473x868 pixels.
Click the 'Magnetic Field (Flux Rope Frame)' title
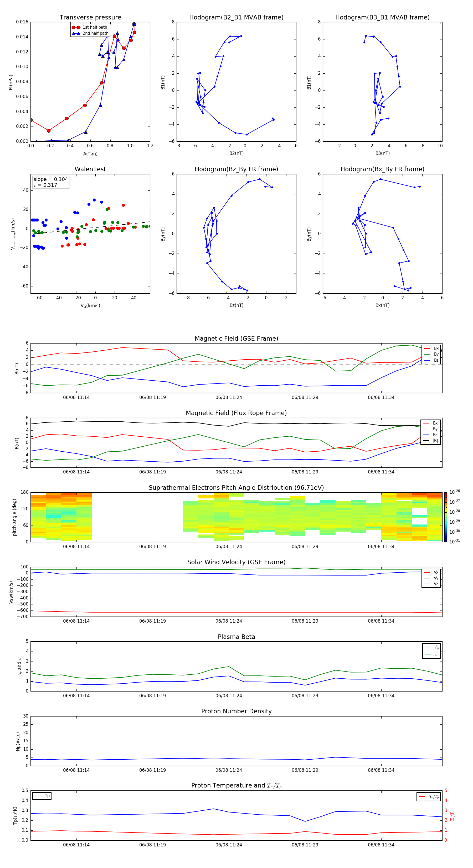tap(236, 413)
